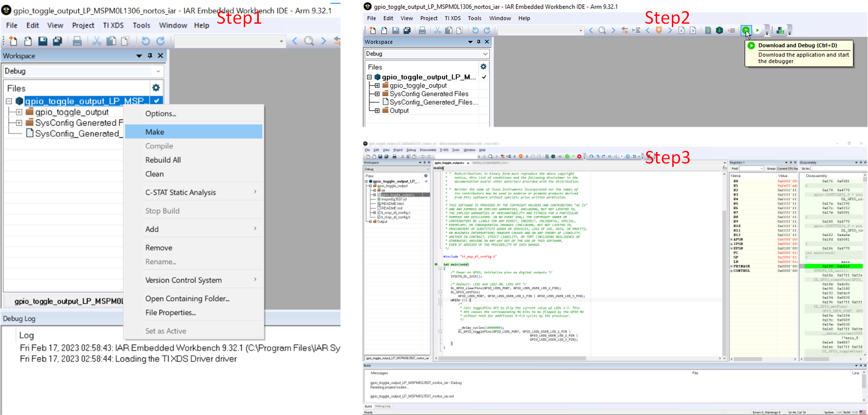Image resolution: width=868 pixels, height=415 pixels.
Task: Click Debug Log tab in Step3 bottom panel
Action: coord(382,406)
